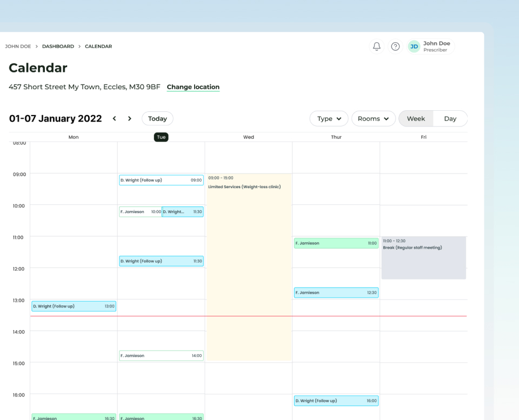Click the Change location link

pyautogui.click(x=193, y=87)
